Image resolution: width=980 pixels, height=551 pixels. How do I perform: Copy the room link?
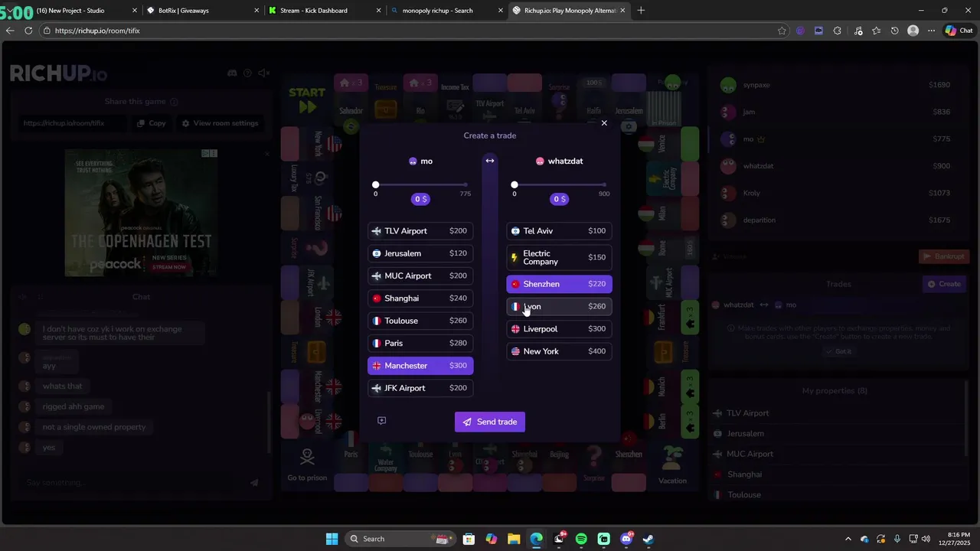tap(152, 123)
